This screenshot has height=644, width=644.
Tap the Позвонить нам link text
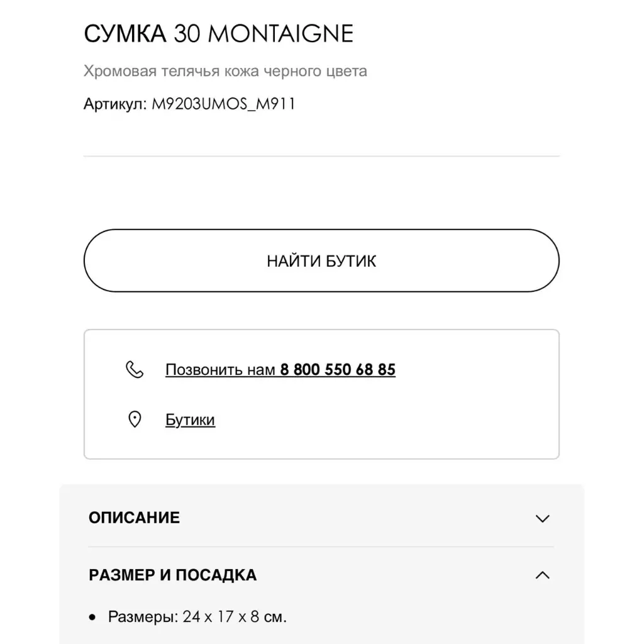click(220, 369)
